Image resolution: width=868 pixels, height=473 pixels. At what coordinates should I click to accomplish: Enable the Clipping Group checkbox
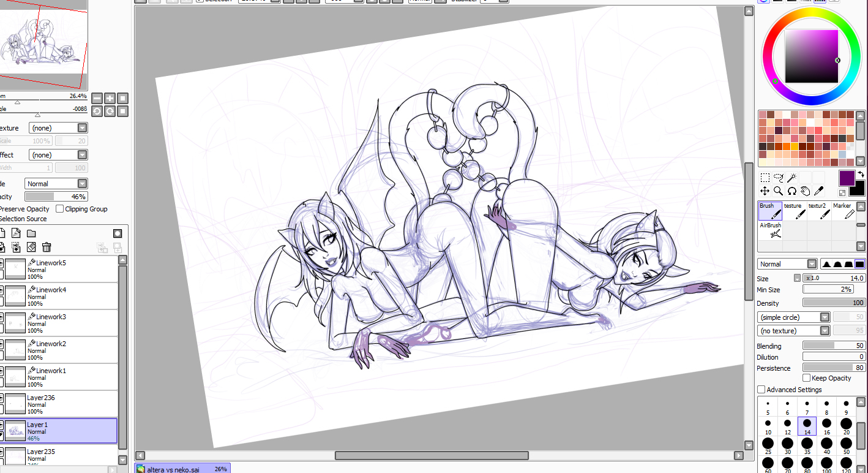(x=59, y=209)
